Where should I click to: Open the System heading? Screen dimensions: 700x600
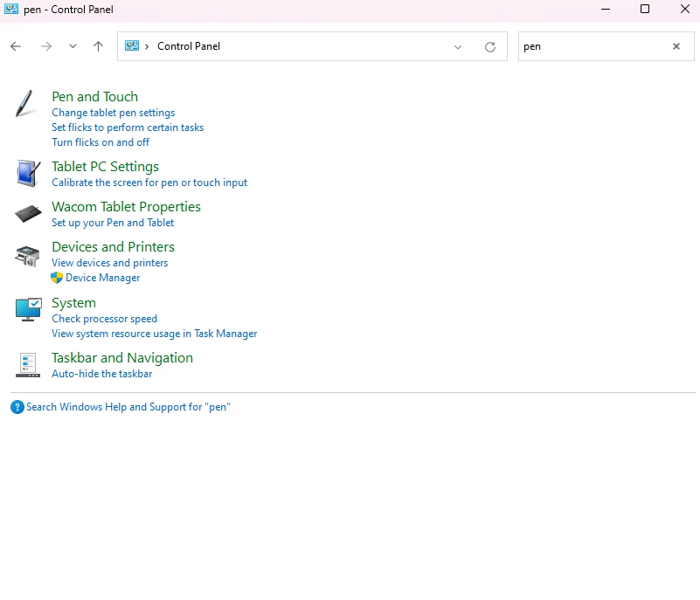pyautogui.click(x=73, y=303)
